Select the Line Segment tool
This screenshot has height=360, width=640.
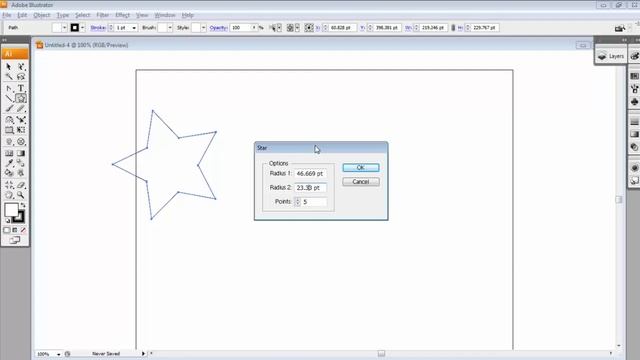coord(9,98)
